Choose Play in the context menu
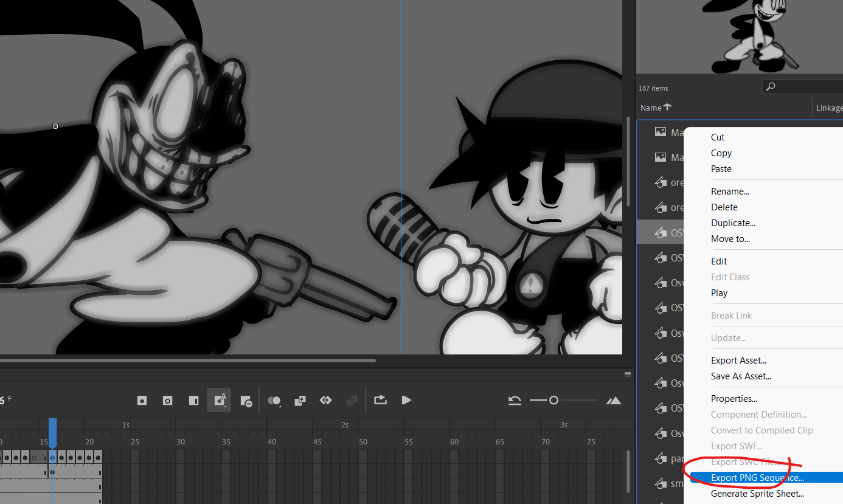The image size is (843, 504). pos(719,293)
